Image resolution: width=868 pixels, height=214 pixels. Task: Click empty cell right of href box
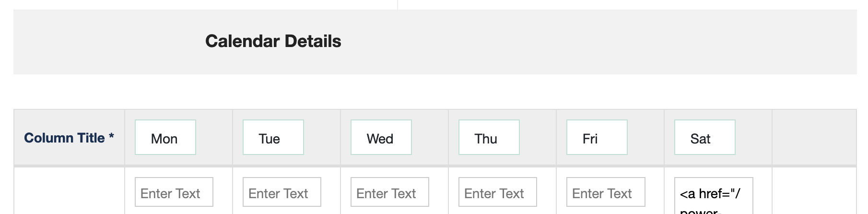pyautogui.click(x=813, y=192)
